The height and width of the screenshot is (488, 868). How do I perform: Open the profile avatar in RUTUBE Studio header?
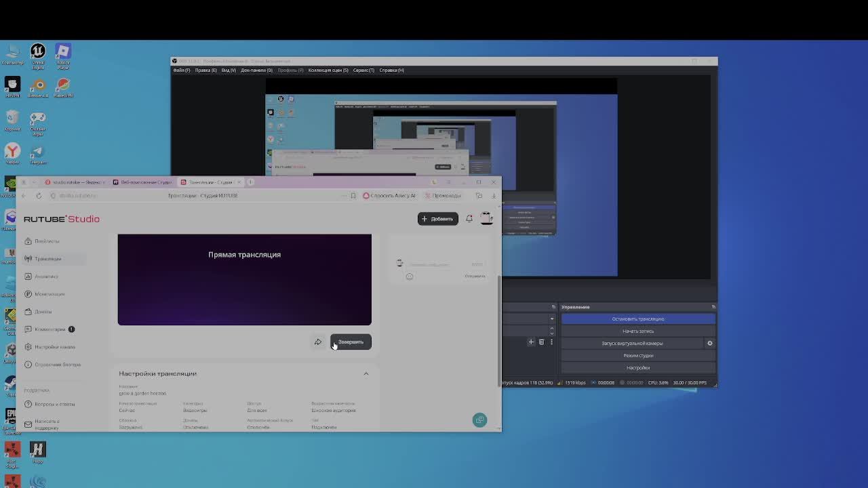click(x=486, y=218)
